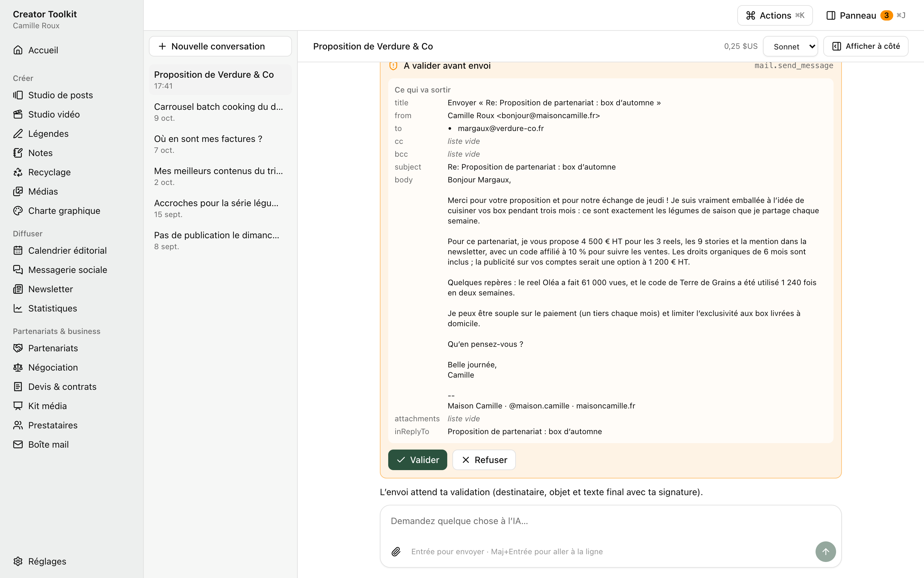Select conversation Où en sont mes factures
The width and height of the screenshot is (924, 578).
[x=220, y=144]
